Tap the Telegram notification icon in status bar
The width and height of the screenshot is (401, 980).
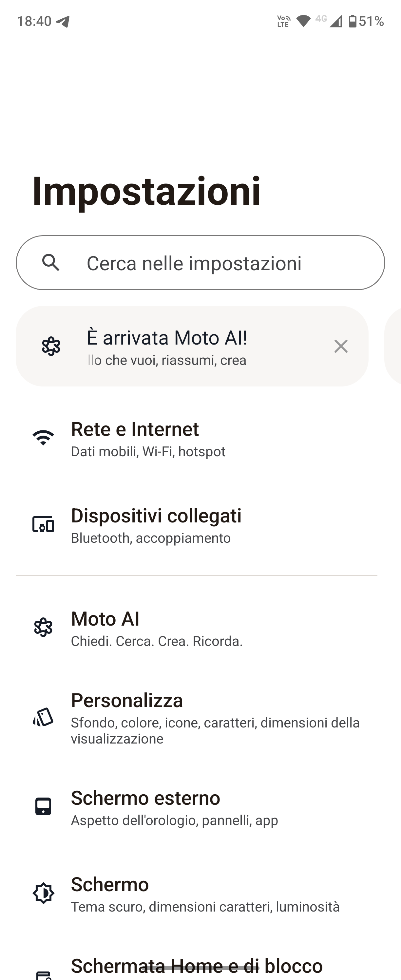click(x=63, y=21)
